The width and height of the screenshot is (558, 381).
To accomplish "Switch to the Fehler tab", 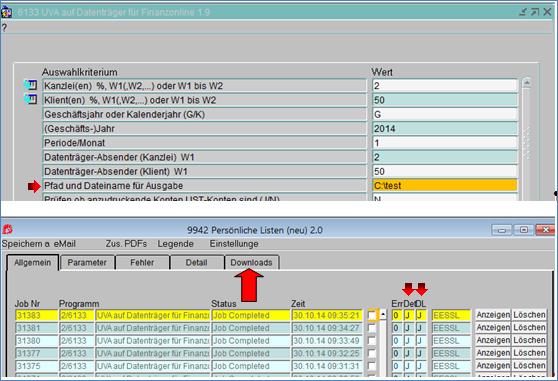I will click(142, 263).
